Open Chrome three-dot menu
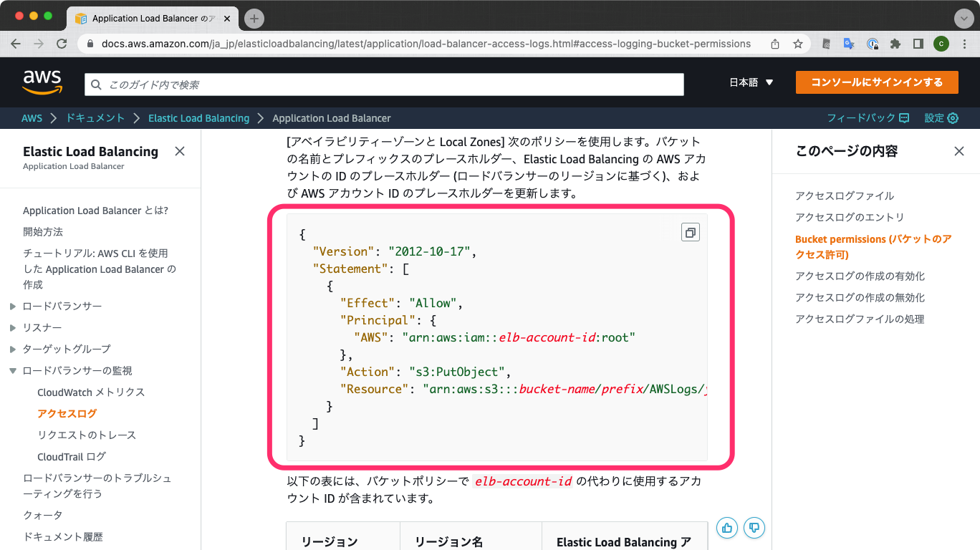Image resolution: width=980 pixels, height=550 pixels. [x=964, y=44]
